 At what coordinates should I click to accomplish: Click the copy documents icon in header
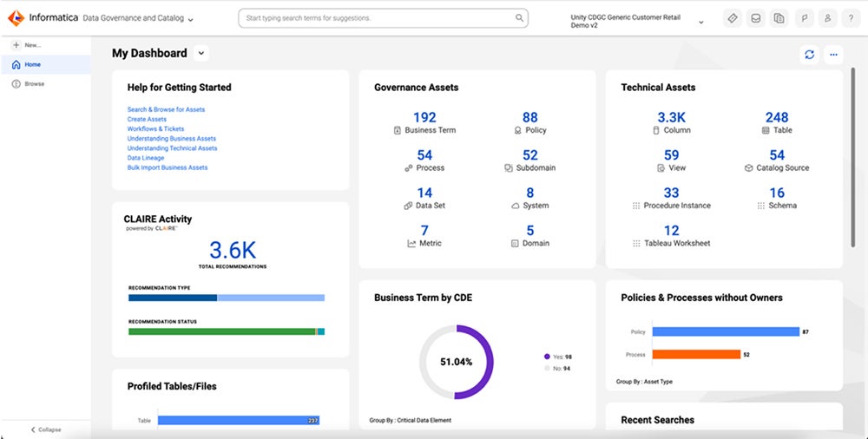click(x=779, y=18)
